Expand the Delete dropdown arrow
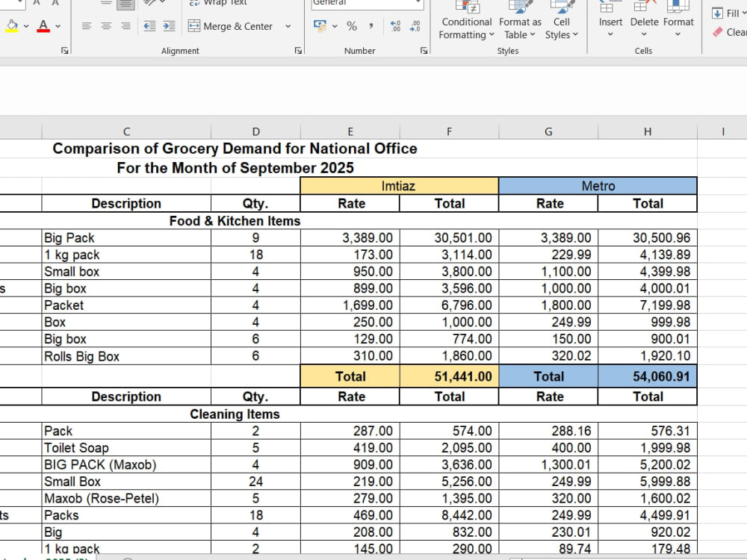This screenshot has height=560, width=747. (x=644, y=34)
